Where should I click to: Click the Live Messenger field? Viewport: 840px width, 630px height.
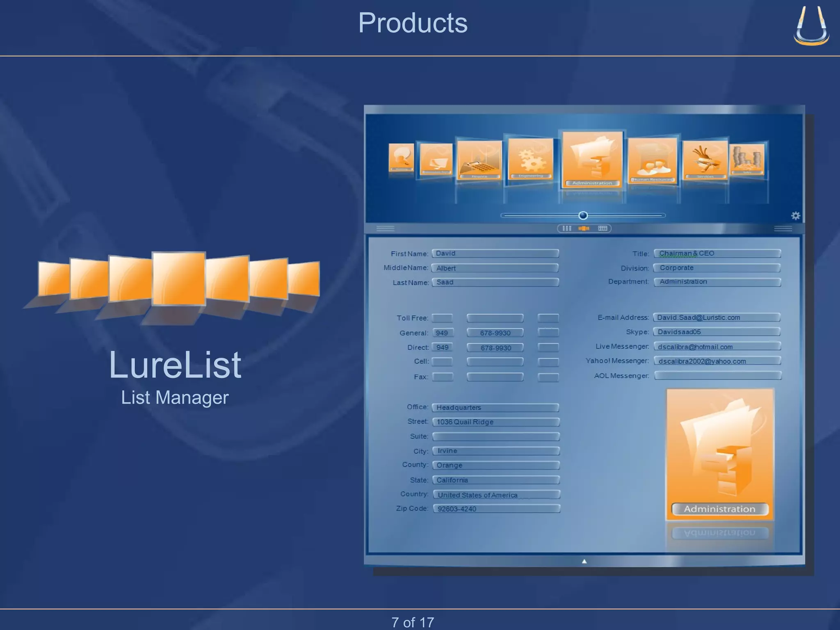pyautogui.click(x=717, y=347)
